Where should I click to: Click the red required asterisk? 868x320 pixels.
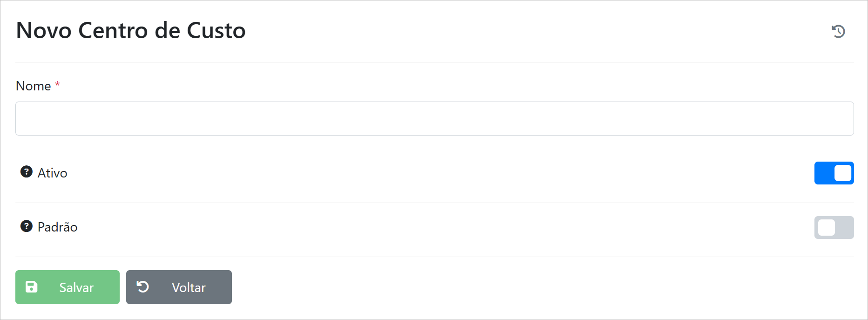[x=57, y=84]
